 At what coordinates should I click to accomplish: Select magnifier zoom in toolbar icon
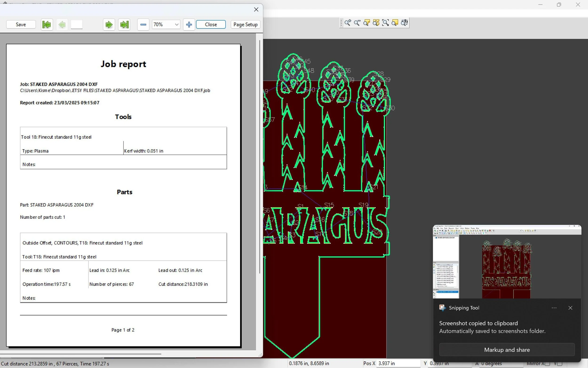pos(348,23)
